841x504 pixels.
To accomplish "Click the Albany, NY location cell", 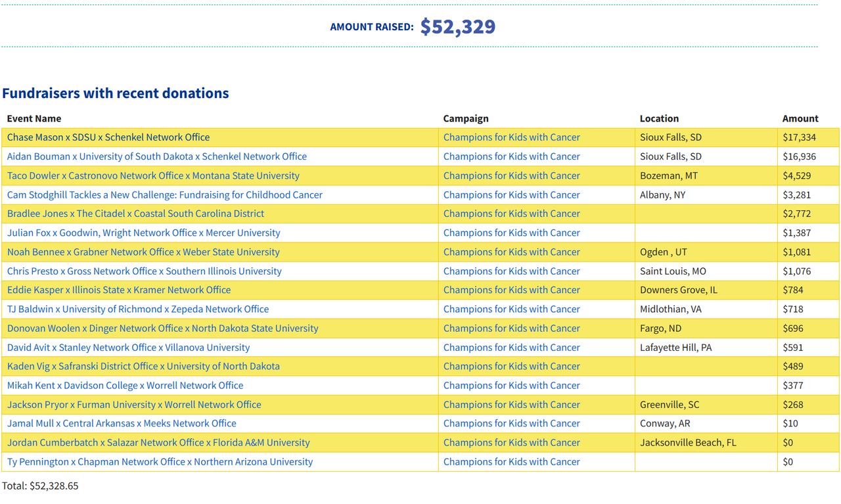I will pyautogui.click(x=706, y=195).
